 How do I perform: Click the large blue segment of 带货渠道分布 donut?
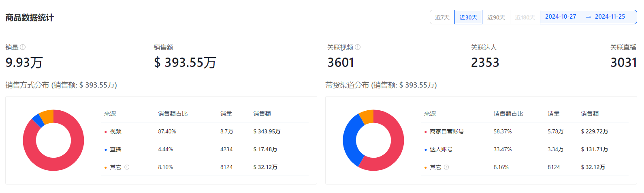(x=349, y=140)
